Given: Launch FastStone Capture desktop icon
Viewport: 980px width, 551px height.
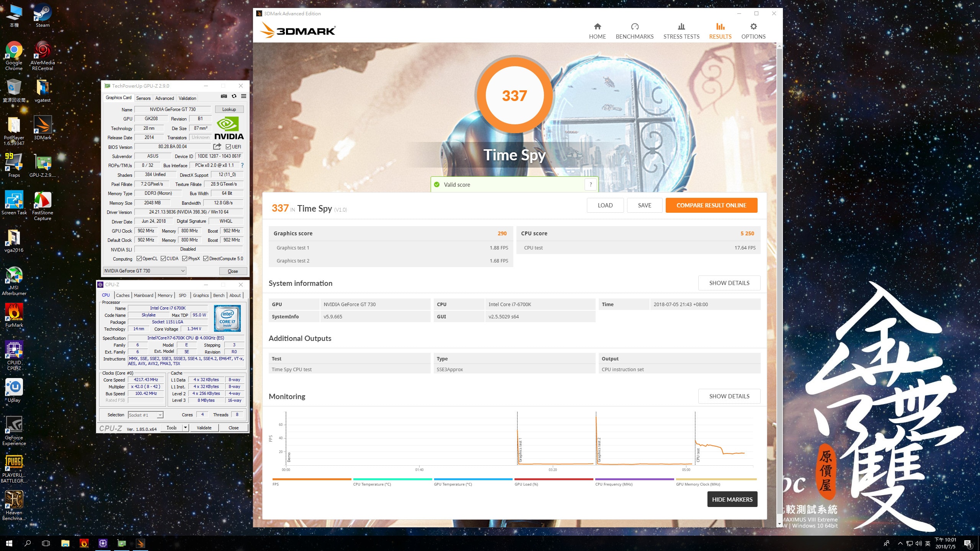Looking at the screenshot, I should click(42, 206).
